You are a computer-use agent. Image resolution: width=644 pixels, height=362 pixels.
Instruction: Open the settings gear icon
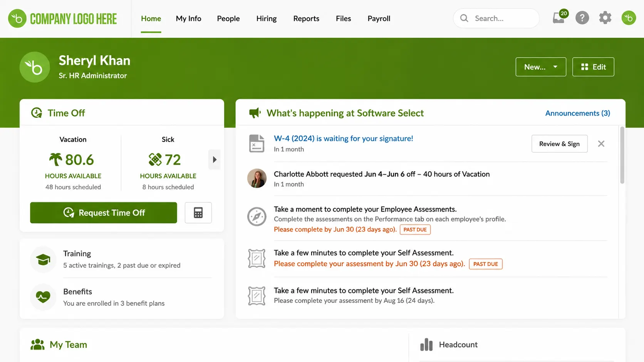pos(605,18)
